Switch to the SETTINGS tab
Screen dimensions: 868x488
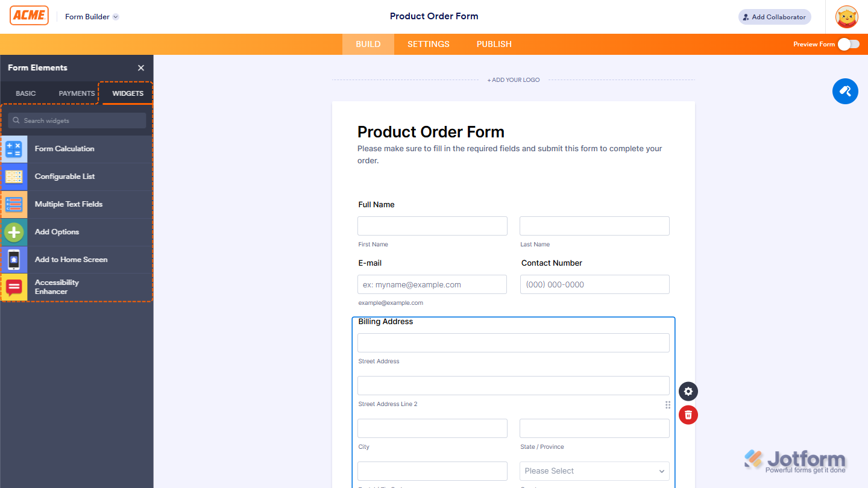(428, 44)
